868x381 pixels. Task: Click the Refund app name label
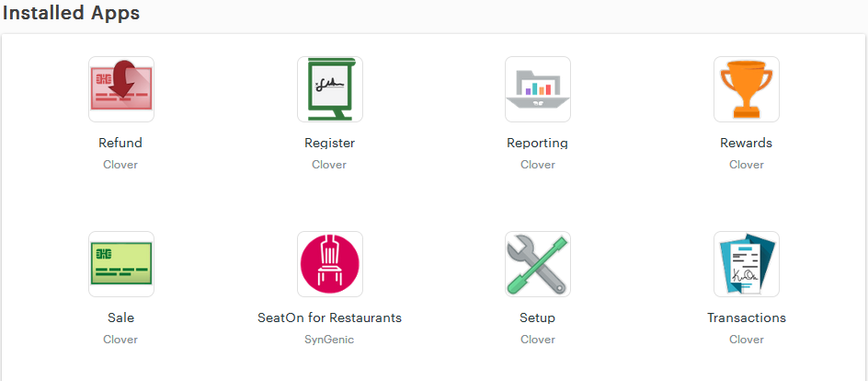click(x=120, y=143)
